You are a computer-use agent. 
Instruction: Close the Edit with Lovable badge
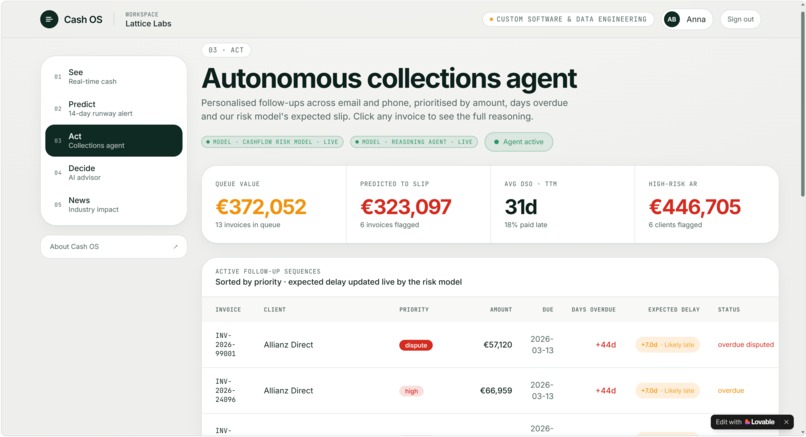click(x=786, y=422)
